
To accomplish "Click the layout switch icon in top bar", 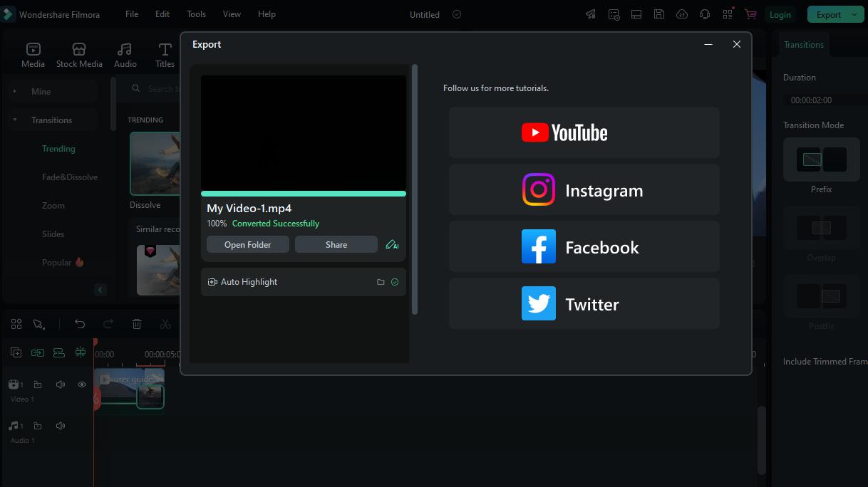I will [636, 14].
